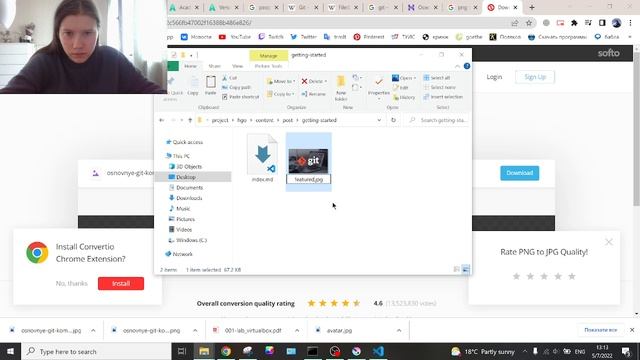Expand the address bar history dropdown

(379, 120)
